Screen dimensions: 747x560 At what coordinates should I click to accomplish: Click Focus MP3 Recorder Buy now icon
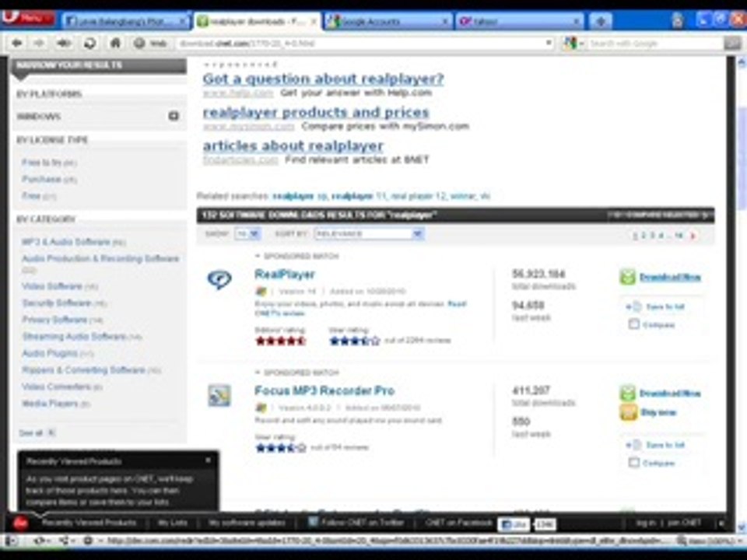[628, 412]
